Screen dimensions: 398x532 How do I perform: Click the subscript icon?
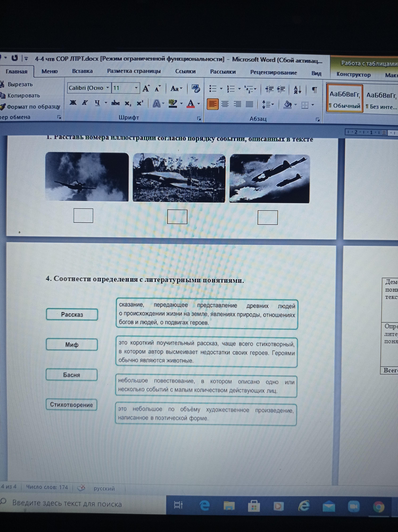pos(128,103)
